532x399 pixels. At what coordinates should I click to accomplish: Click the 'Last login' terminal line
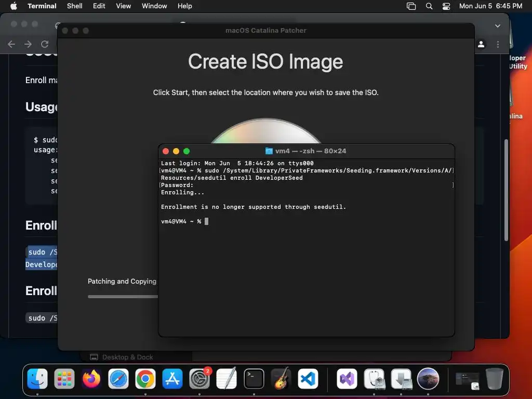pyautogui.click(x=237, y=163)
